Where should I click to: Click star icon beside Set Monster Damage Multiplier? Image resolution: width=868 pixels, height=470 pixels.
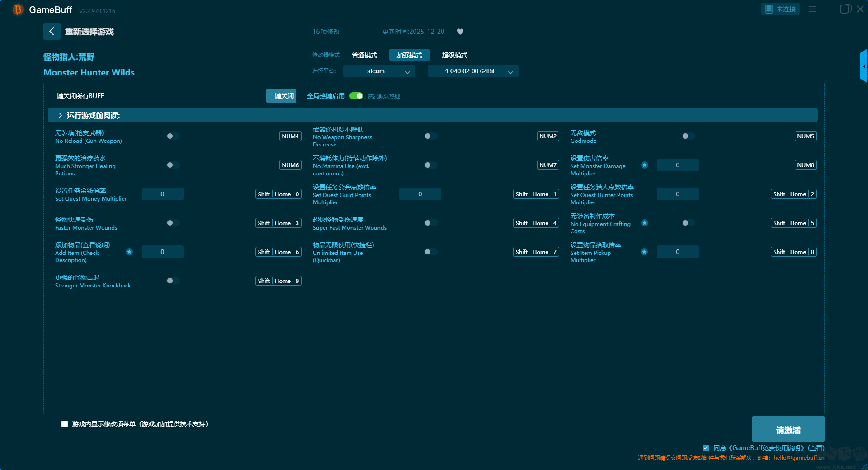645,165
